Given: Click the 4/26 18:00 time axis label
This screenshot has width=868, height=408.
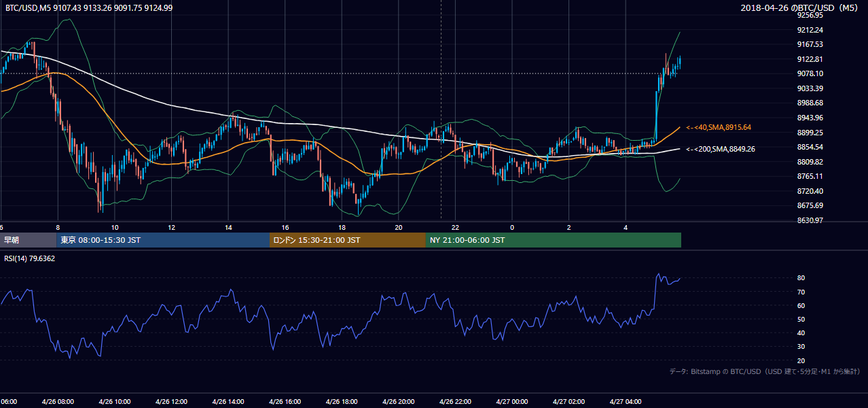Looking at the screenshot, I should pos(342,401).
